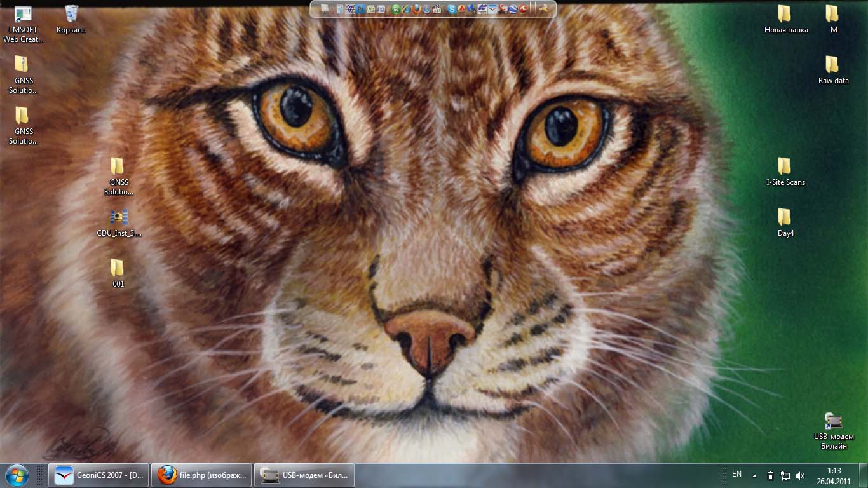Switch to Firefox file.php taskbar window
Viewport: 868px width, 488px height.
pyautogui.click(x=202, y=475)
